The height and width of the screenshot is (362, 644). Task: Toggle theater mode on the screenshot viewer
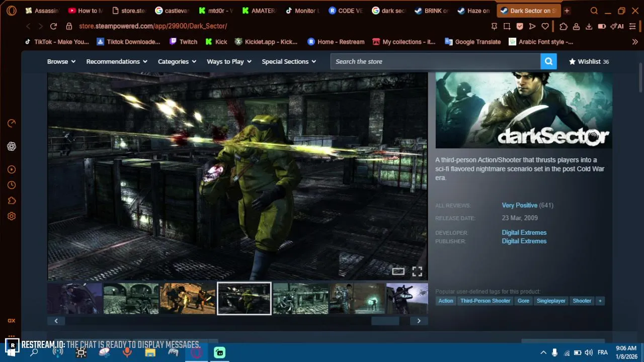click(x=398, y=271)
